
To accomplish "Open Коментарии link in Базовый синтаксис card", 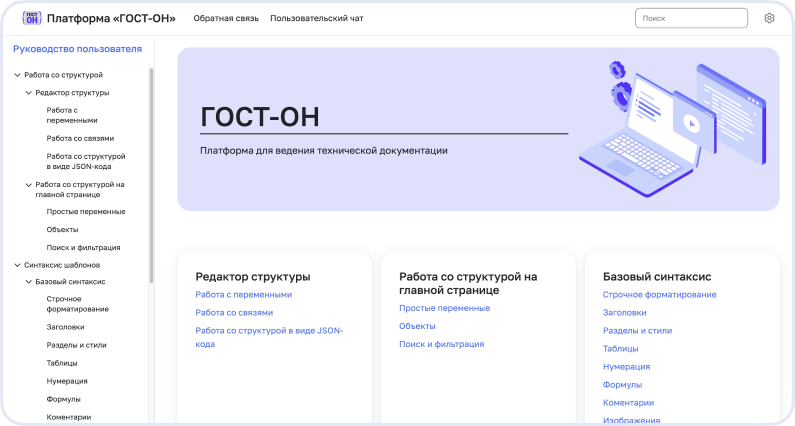I will (x=629, y=403).
